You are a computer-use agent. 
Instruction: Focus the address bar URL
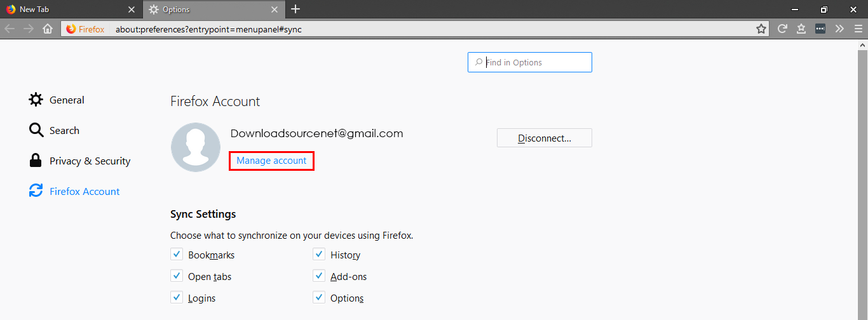208,29
